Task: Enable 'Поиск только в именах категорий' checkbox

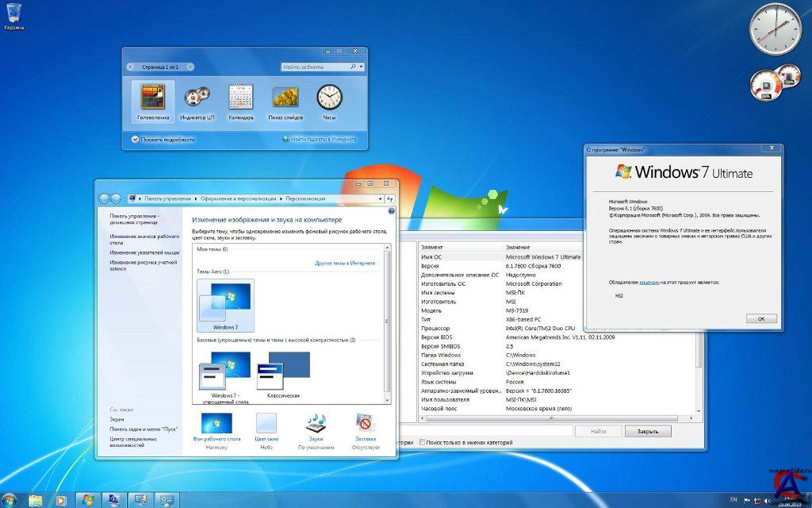Action: tap(423, 442)
